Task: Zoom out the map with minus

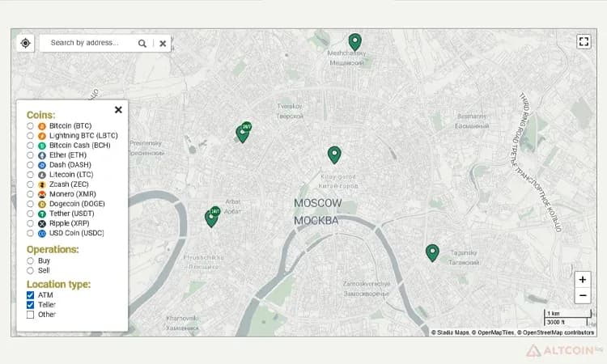Action: [583, 296]
